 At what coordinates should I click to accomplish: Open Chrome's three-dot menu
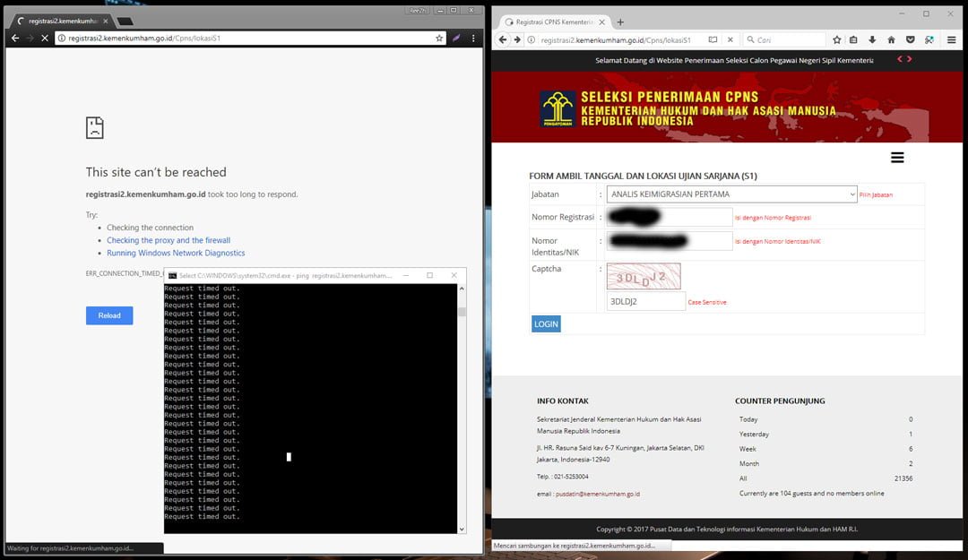click(x=473, y=39)
